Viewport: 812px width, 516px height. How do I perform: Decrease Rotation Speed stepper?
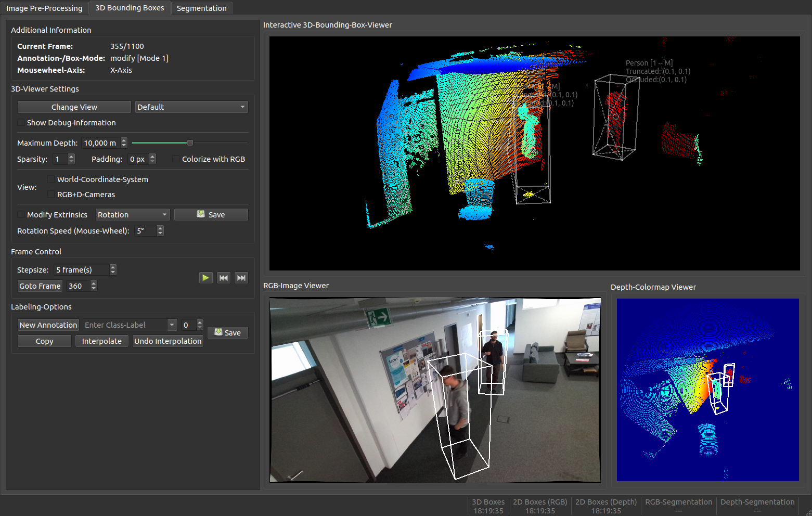pos(160,234)
